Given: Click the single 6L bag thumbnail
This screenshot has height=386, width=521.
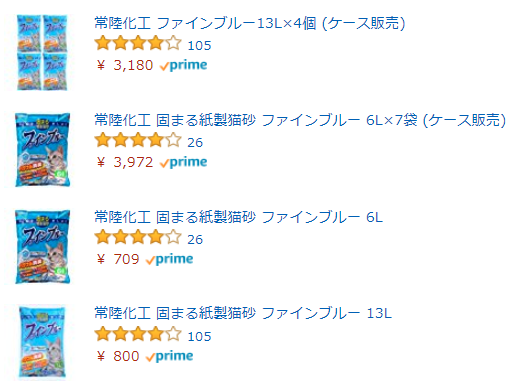Looking at the screenshot, I should (x=43, y=247).
